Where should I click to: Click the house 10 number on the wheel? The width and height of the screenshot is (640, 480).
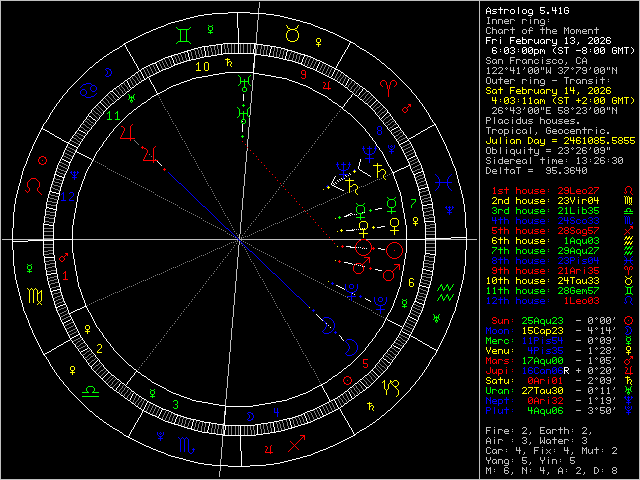click(x=203, y=67)
